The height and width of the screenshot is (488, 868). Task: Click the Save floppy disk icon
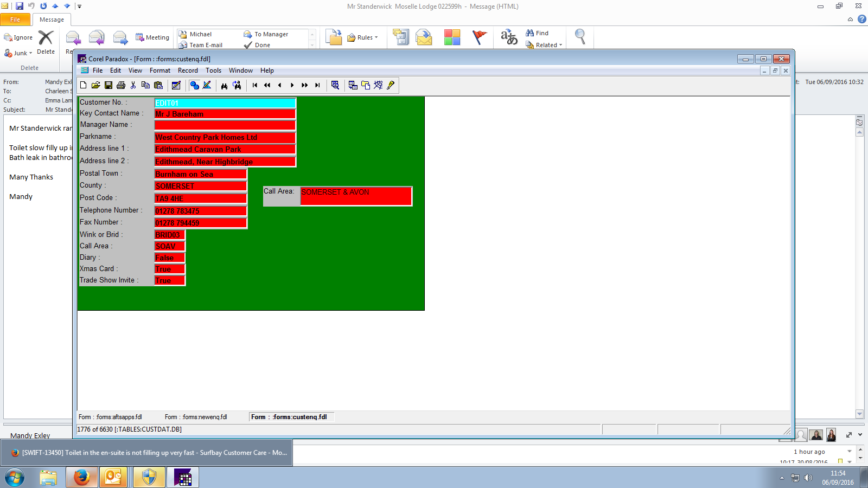click(108, 85)
